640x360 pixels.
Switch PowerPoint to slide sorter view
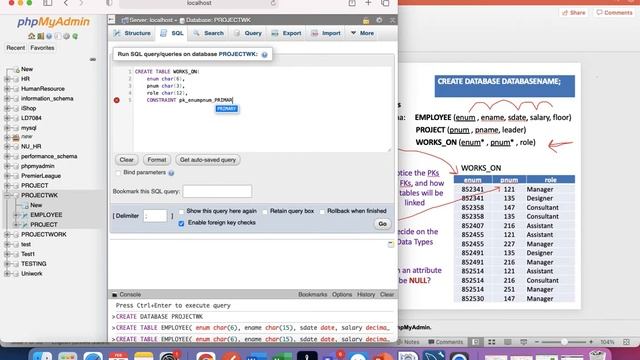(x=492, y=342)
